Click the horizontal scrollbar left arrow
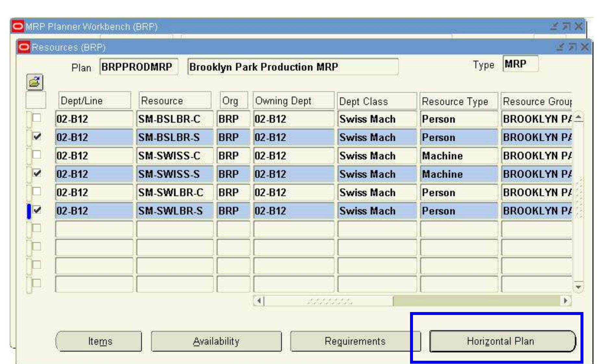Image resolution: width=599 pixels, height=364 pixels. point(259,301)
